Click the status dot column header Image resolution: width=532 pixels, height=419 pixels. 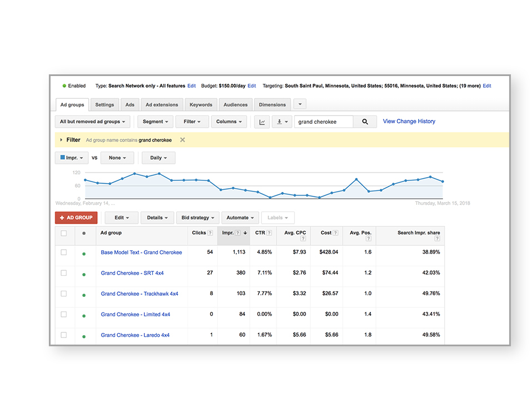pos(84,233)
